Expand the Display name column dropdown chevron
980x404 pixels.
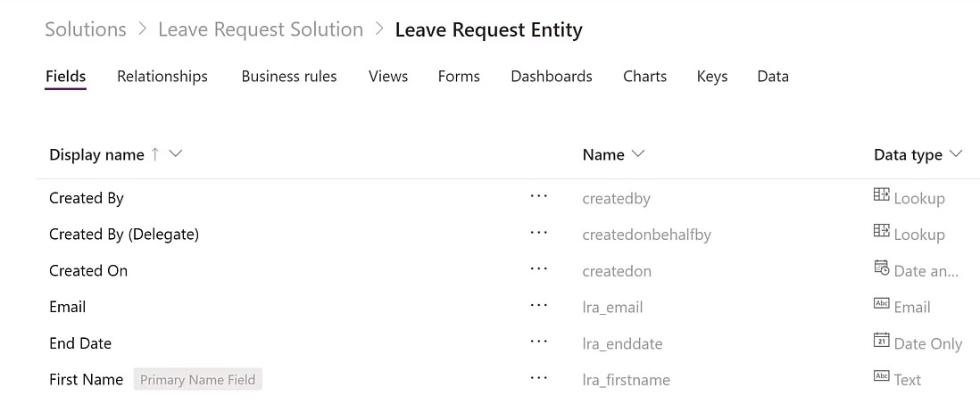[x=176, y=154]
